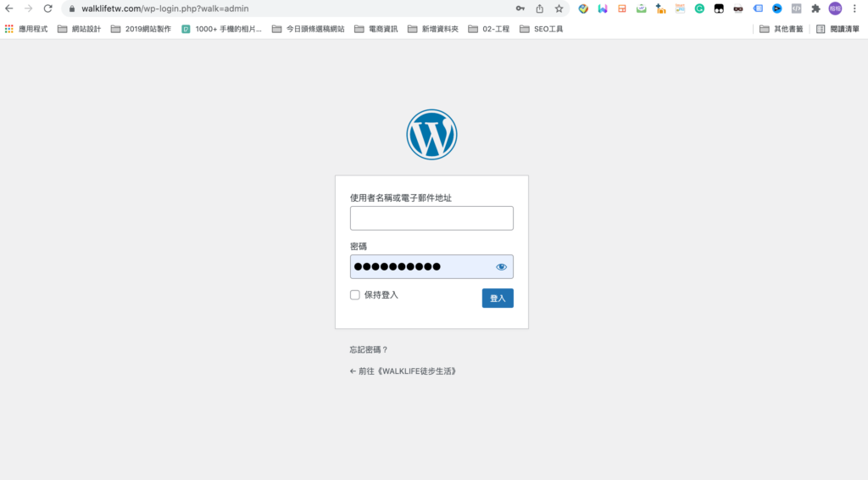
Task: Click the address bar URL text
Action: (x=165, y=8)
